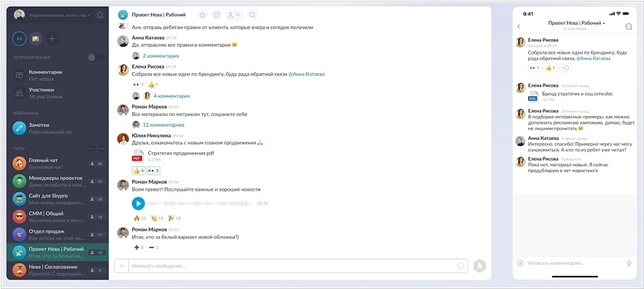Click the add workspace plus icon
Image resolution: width=644 pixels, height=289 pixels.
[x=51, y=39]
